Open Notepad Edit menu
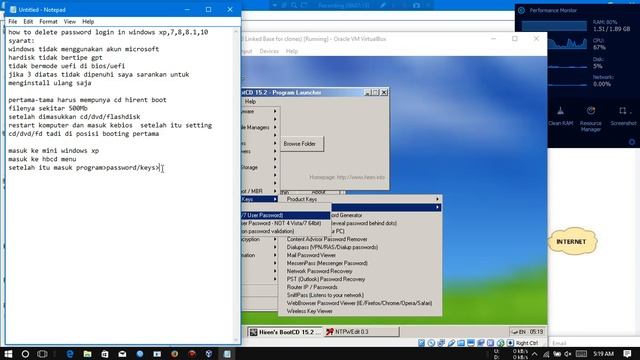The height and width of the screenshot is (360, 640). click(28, 21)
